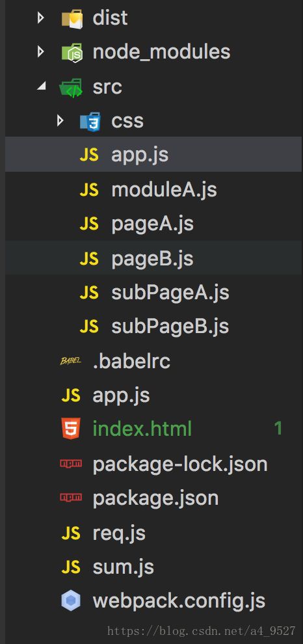
Task: Collapse the src folder arrow
Action: tap(41, 87)
